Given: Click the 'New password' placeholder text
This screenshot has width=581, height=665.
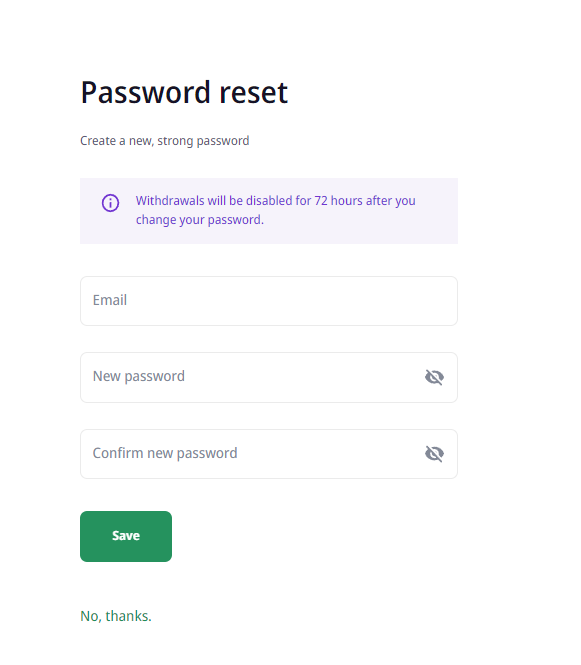Looking at the screenshot, I should pos(139,376).
